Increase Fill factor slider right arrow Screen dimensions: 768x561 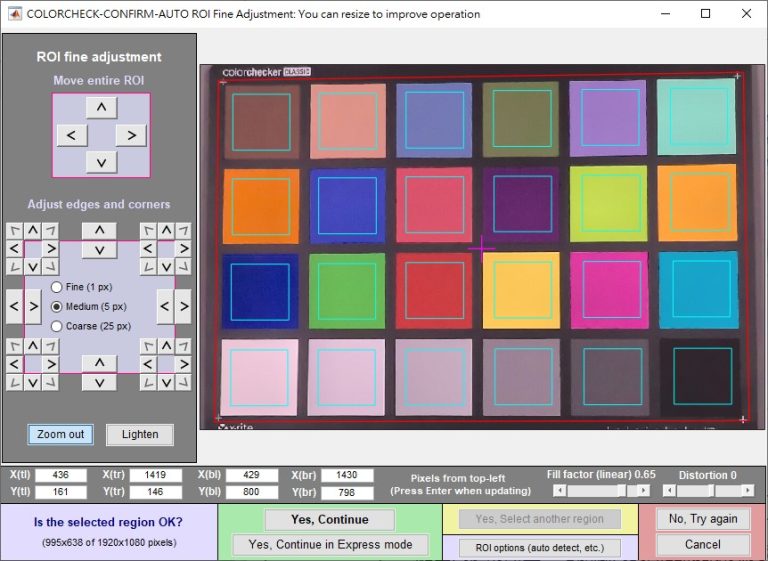tap(644, 490)
